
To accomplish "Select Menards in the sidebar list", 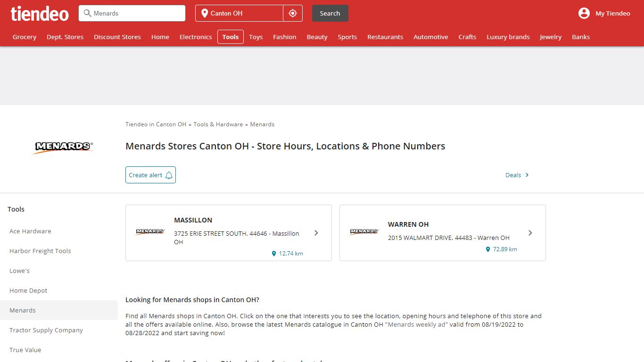I will point(59,310).
